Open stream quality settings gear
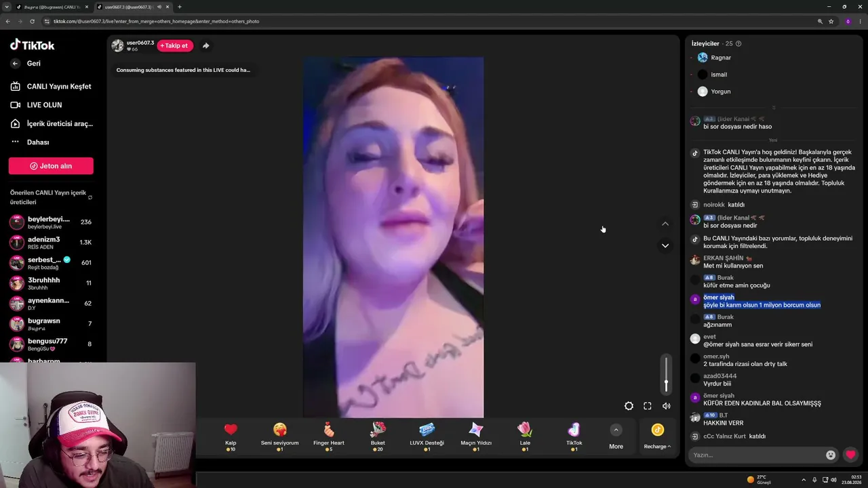This screenshot has width=868, height=488. point(629,406)
